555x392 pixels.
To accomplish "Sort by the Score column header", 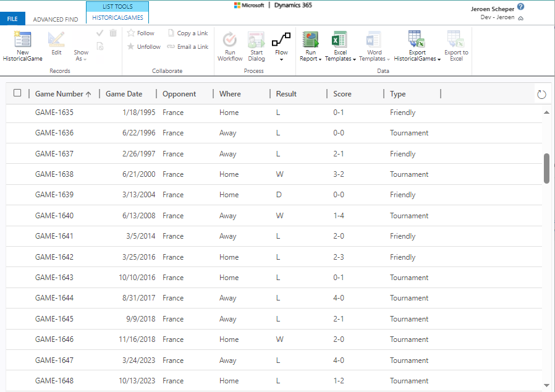I will (x=342, y=94).
